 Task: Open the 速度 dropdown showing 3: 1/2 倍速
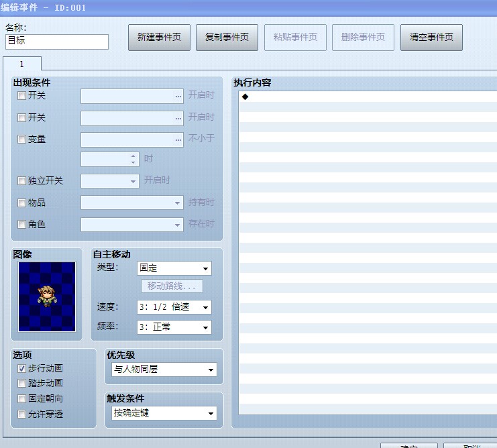pyautogui.click(x=174, y=307)
